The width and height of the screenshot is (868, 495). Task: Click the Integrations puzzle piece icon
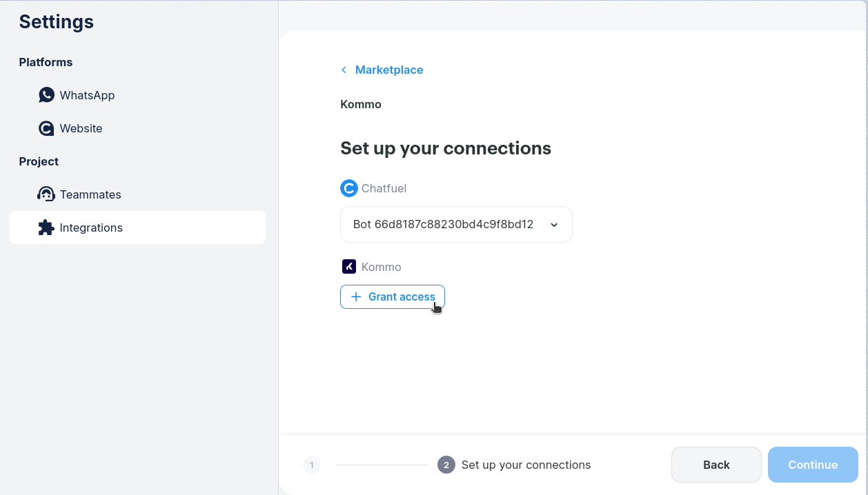click(x=46, y=228)
